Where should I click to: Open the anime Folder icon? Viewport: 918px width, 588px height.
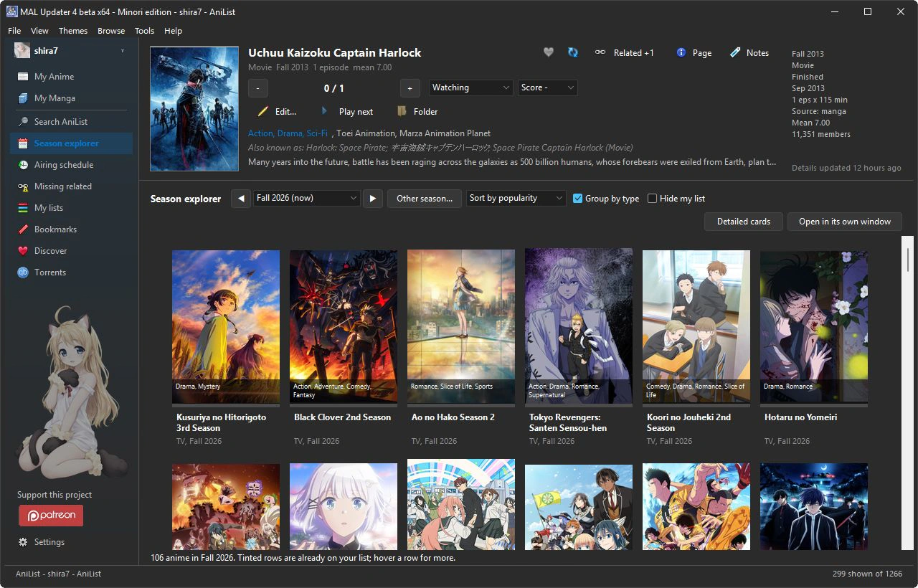(402, 111)
